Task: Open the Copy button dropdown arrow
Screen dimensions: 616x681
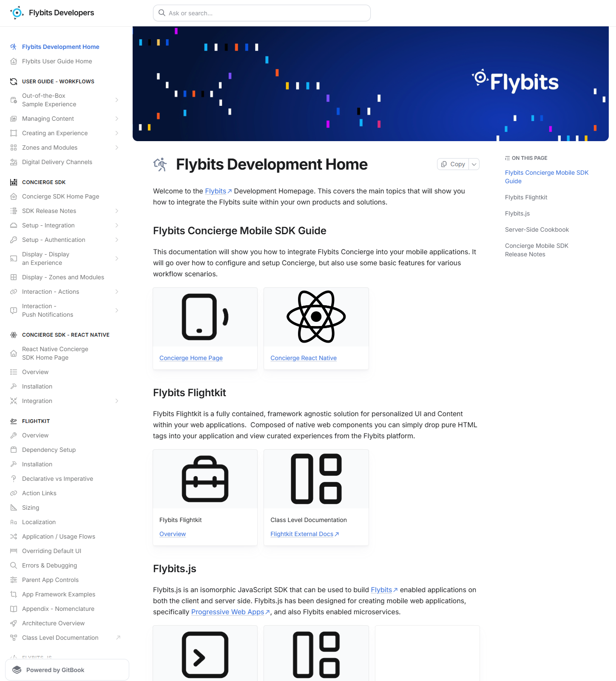Action: coord(474,164)
